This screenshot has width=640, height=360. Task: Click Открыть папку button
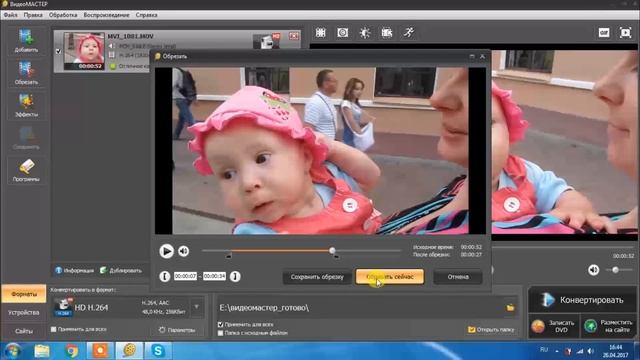point(491,329)
